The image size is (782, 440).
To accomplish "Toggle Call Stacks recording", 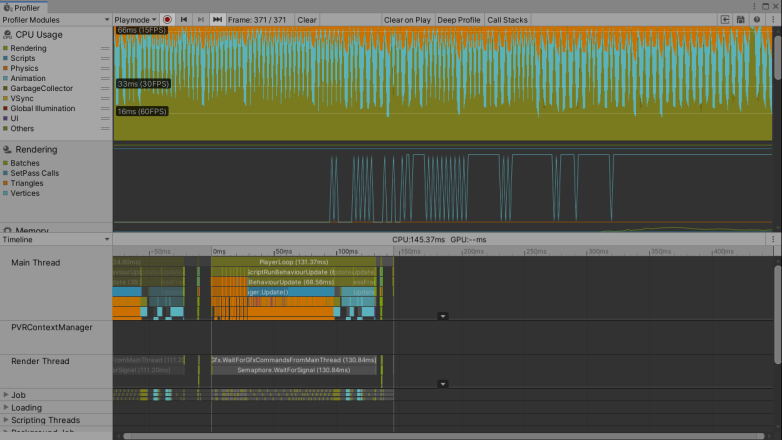I will point(507,20).
